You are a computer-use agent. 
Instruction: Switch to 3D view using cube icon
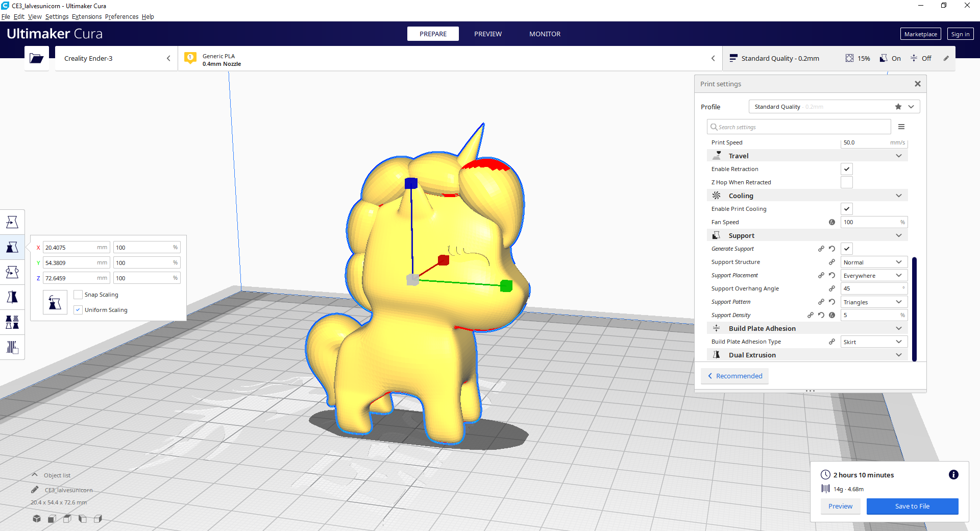[x=37, y=519]
